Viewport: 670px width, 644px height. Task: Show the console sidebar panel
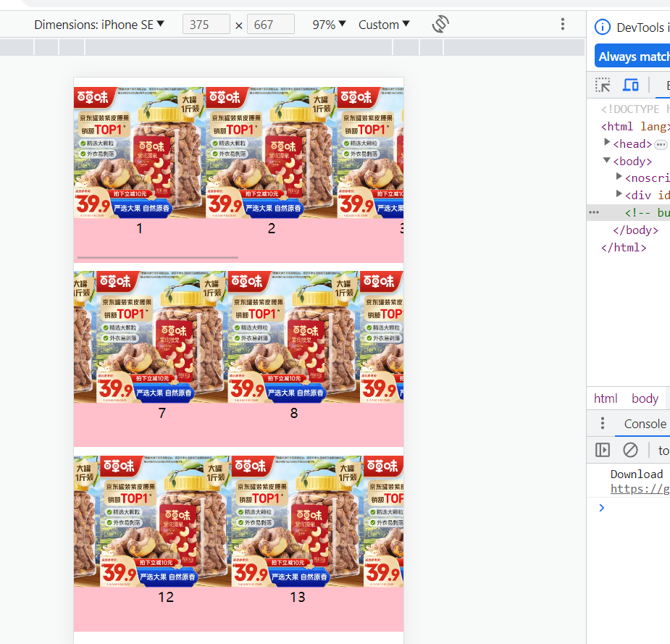click(603, 450)
